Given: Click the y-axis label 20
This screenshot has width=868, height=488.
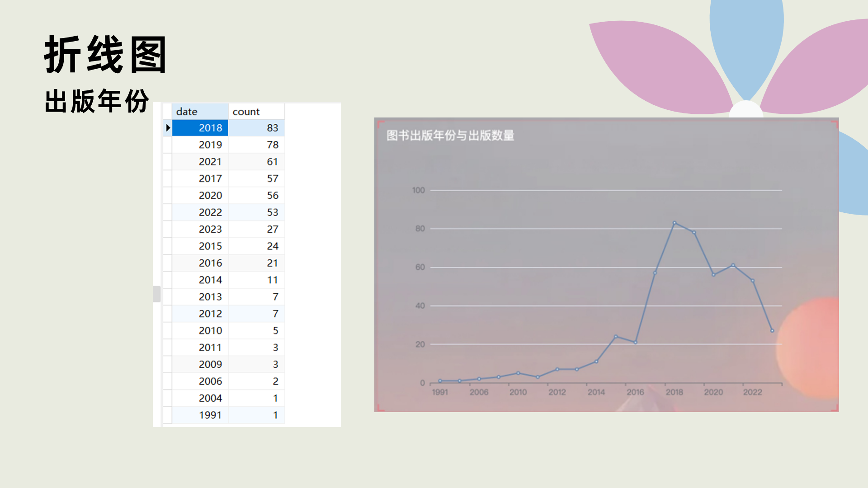Looking at the screenshot, I should 420,344.
